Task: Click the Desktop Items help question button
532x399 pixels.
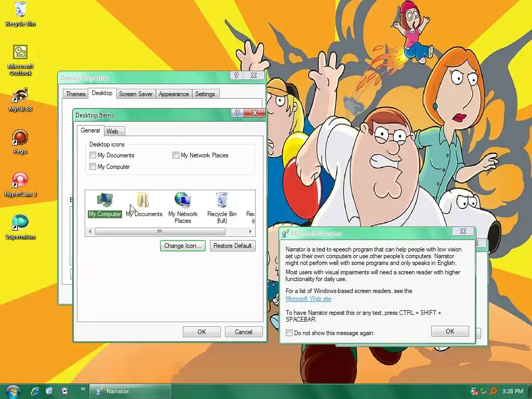Action: 237,113
